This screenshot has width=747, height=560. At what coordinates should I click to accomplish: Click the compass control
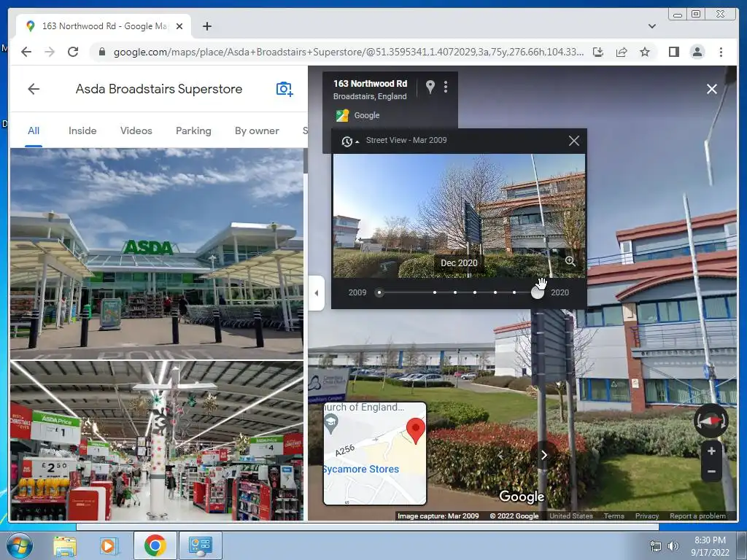[x=711, y=421]
